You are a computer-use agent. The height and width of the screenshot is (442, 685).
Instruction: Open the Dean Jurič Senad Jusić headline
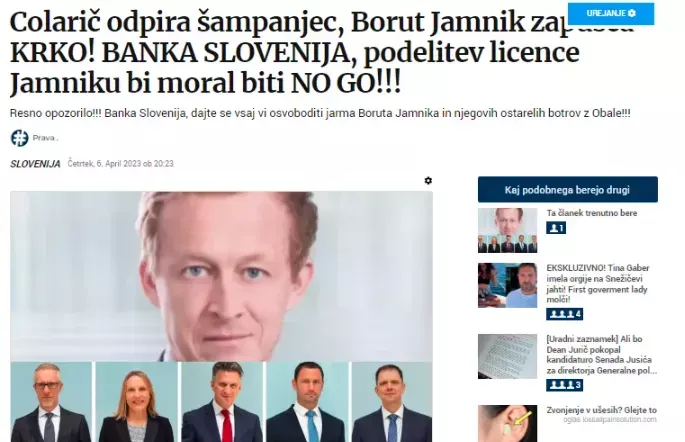pos(602,355)
